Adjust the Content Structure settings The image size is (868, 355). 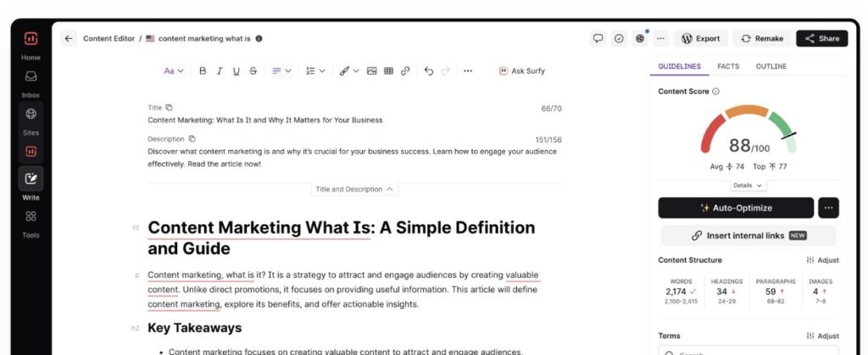tap(822, 260)
